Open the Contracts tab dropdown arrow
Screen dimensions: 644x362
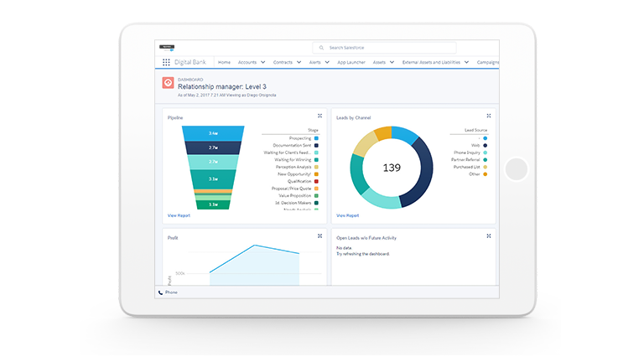click(x=299, y=62)
